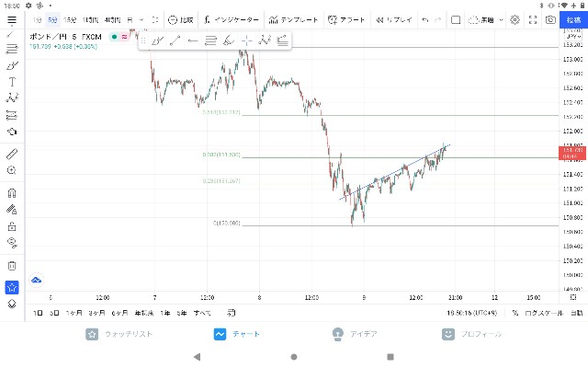Select the Ruler measure tool
The width and height of the screenshot is (588, 368).
tap(12, 154)
